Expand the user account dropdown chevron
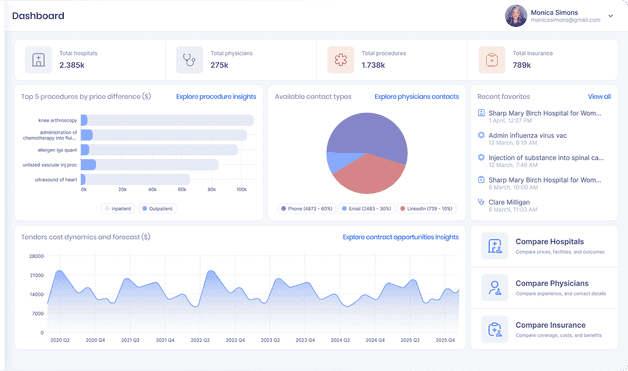 coord(611,16)
